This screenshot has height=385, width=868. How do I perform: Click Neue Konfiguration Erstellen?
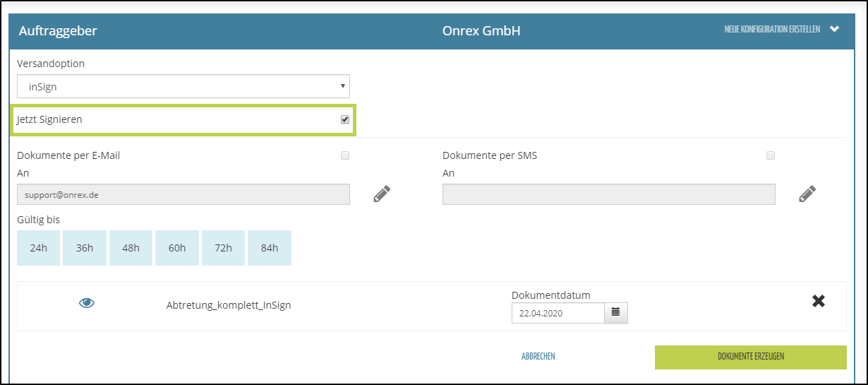coord(771,30)
